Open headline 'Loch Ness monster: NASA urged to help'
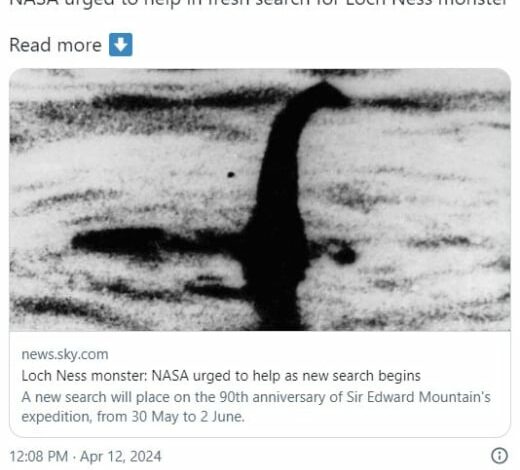The width and height of the screenshot is (520, 470). click(221, 376)
